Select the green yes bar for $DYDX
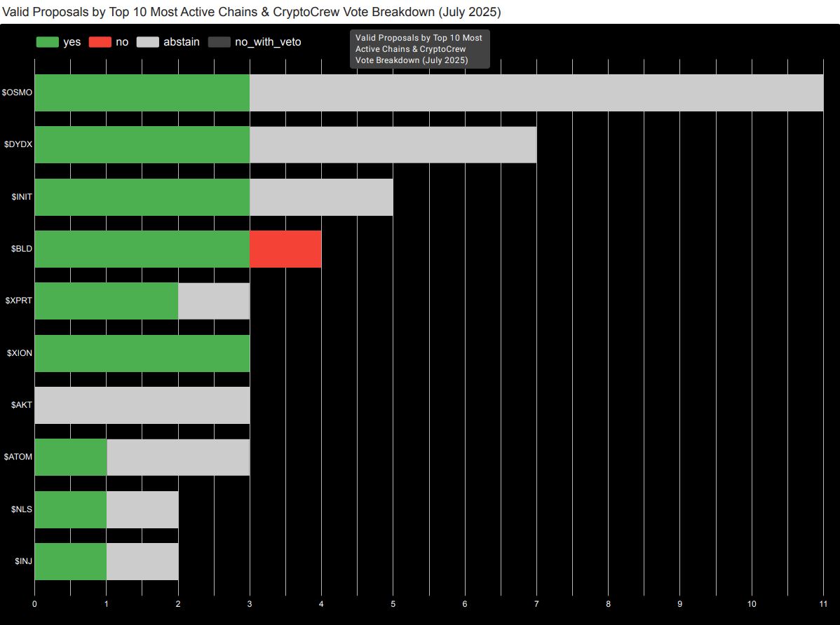840x625 pixels. pos(142,144)
